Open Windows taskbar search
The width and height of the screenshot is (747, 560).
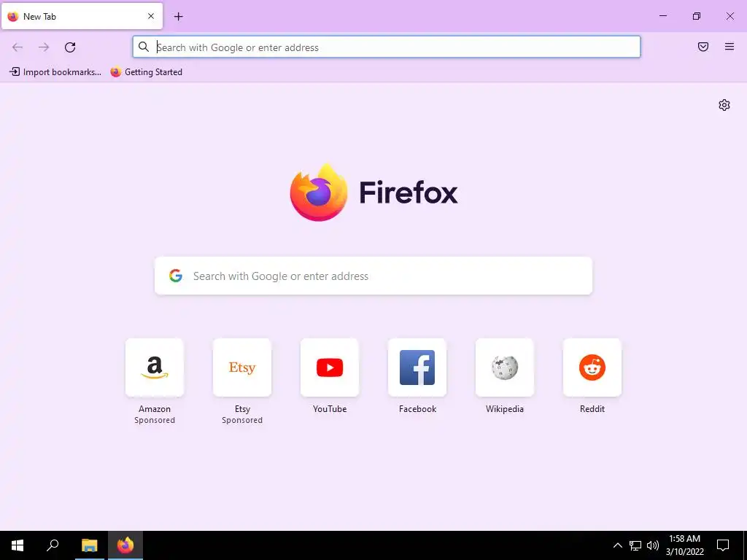point(53,545)
